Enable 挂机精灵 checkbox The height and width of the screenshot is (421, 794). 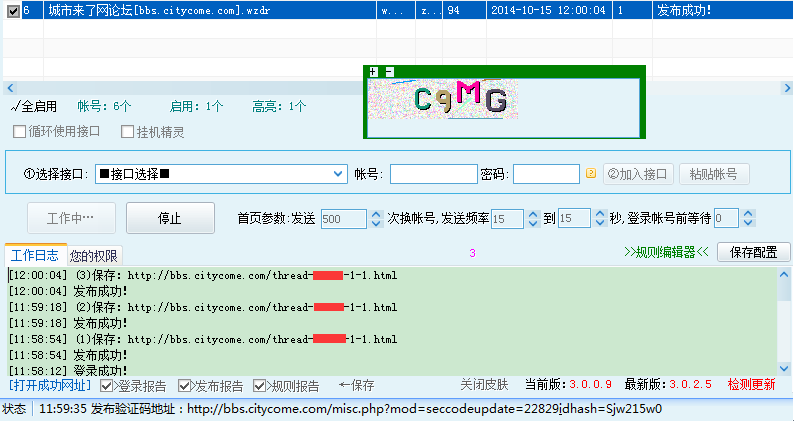tap(127, 132)
